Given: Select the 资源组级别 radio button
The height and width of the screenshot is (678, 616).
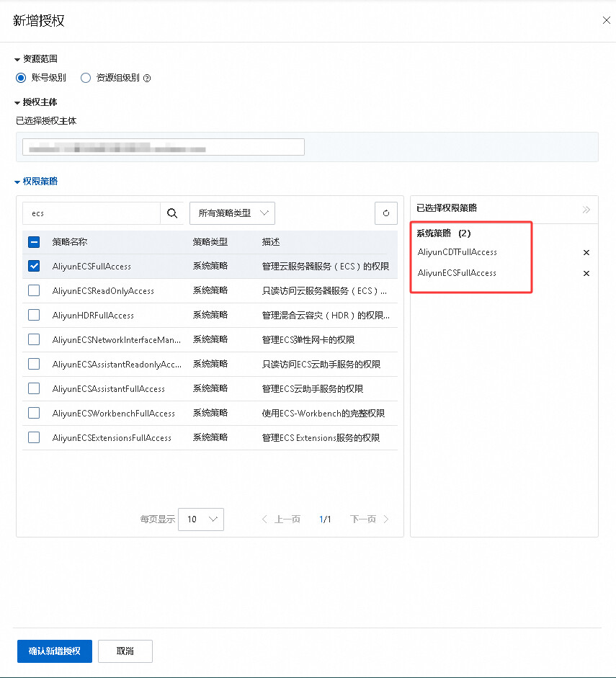Looking at the screenshot, I should click(86, 78).
